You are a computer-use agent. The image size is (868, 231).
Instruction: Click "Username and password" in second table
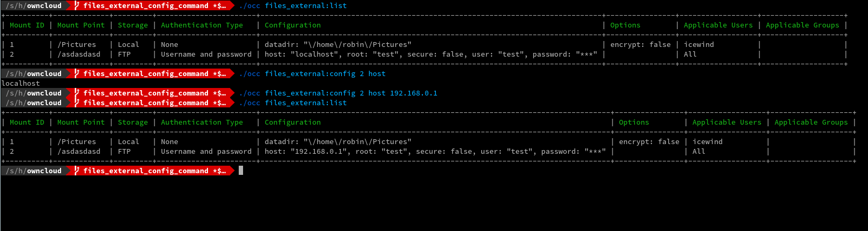click(x=206, y=151)
